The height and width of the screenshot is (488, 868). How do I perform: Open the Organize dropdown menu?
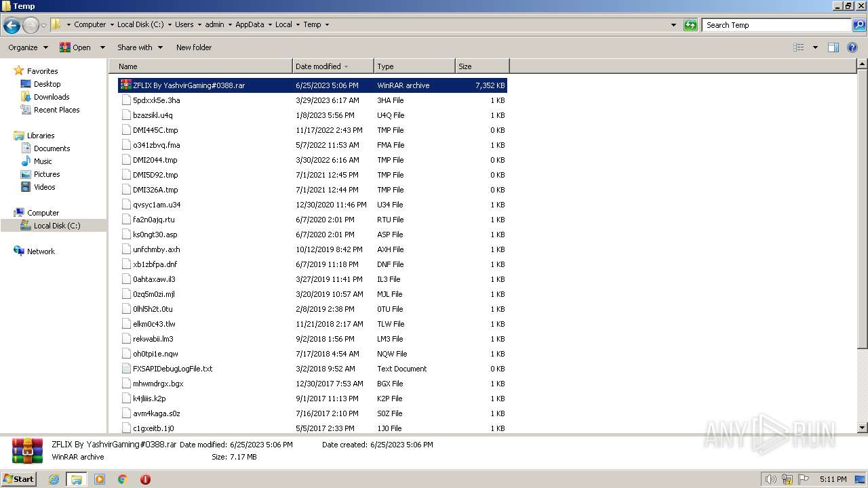pyautogui.click(x=28, y=47)
